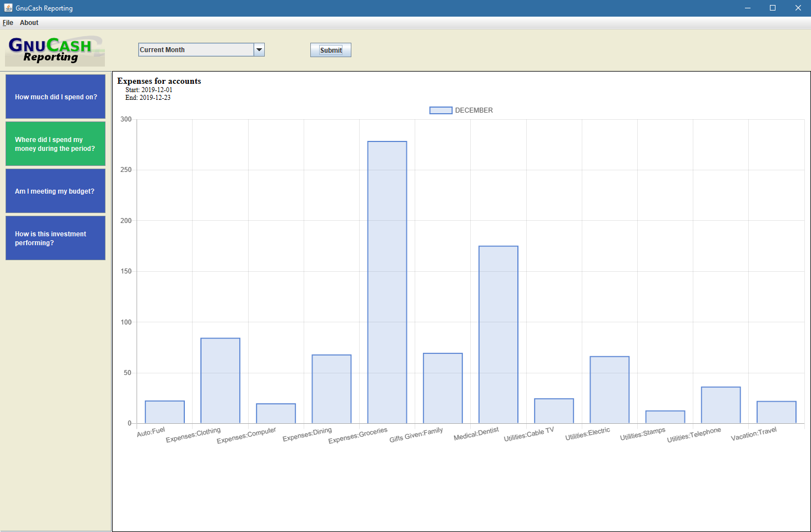
Task: Click the Expenses:Dining bar
Action: (331, 389)
